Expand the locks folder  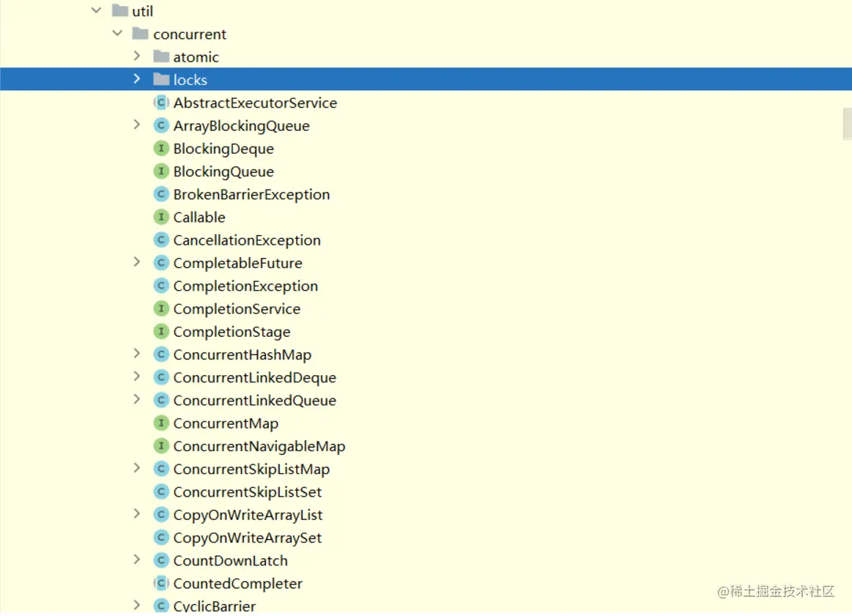point(137,79)
